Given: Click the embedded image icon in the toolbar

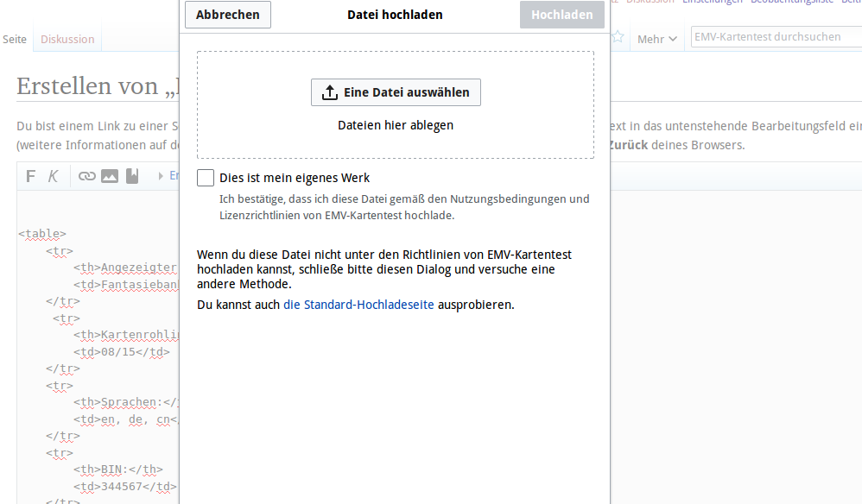Looking at the screenshot, I should 110,176.
